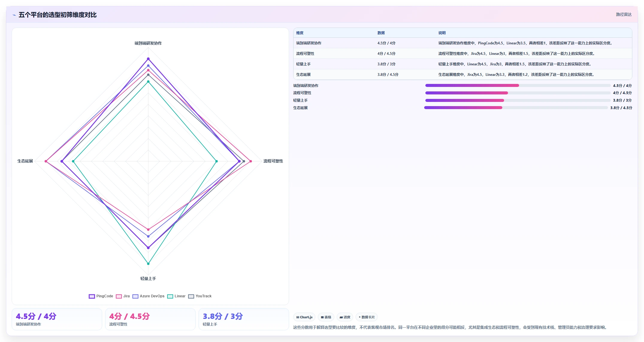
Task: Click the 数据 column header
Action: [x=381, y=33]
